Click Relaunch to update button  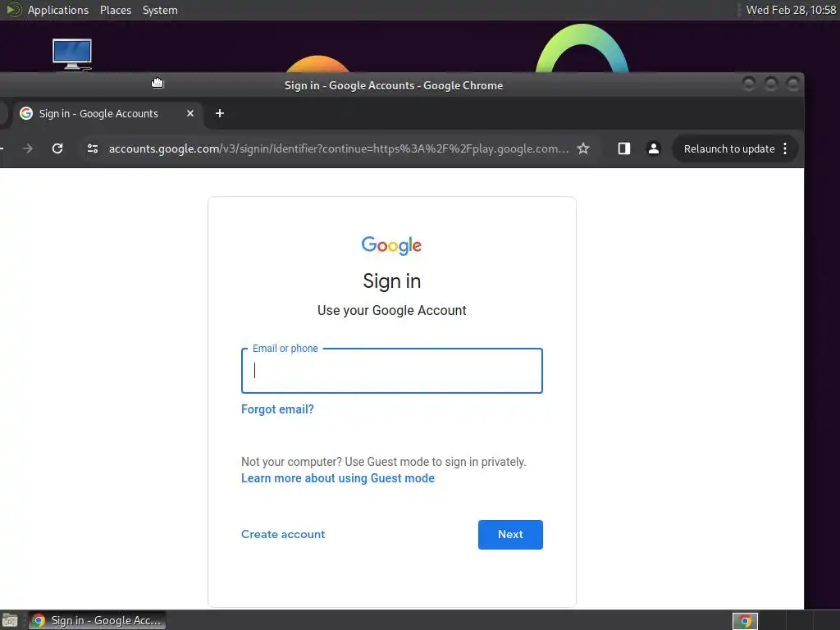pos(729,149)
